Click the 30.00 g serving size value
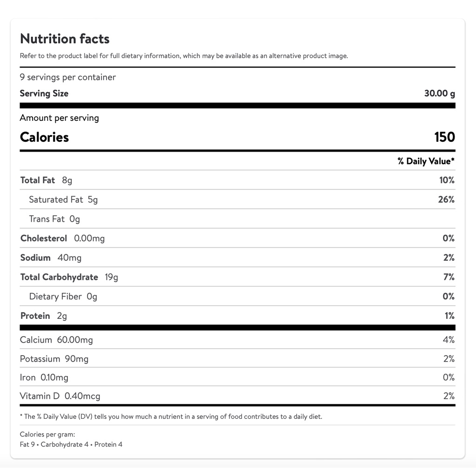The height and width of the screenshot is (476, 476). point(439,93)
